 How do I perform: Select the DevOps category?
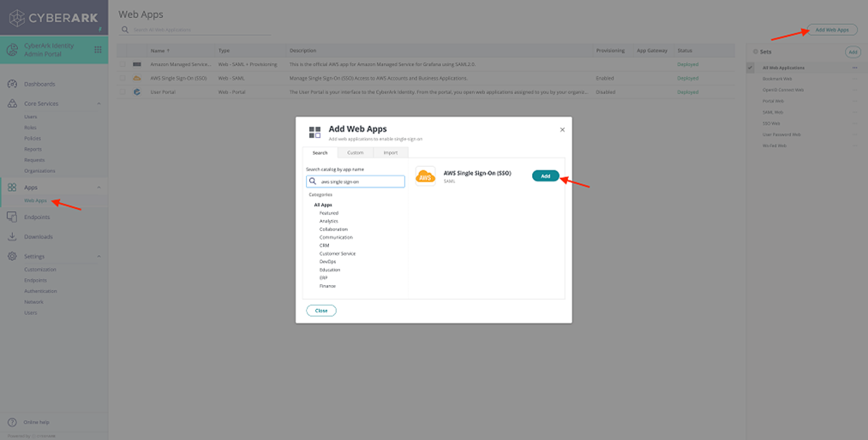tap(327, 261)
